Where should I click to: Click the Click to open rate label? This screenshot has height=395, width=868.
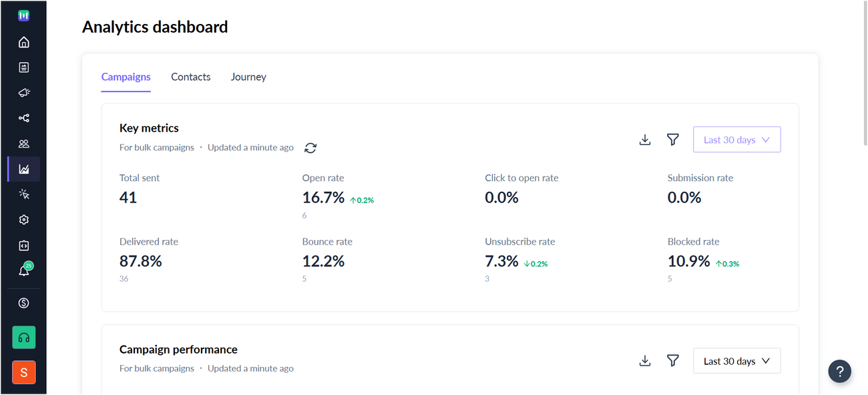(521, 178)
